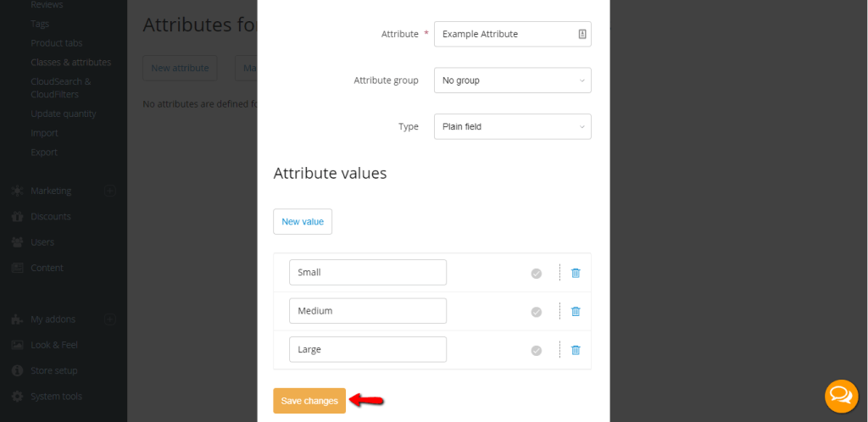Open Import in the sidebar
The width and height of the screenshot is (868, 422).
(x=44, y=133)
